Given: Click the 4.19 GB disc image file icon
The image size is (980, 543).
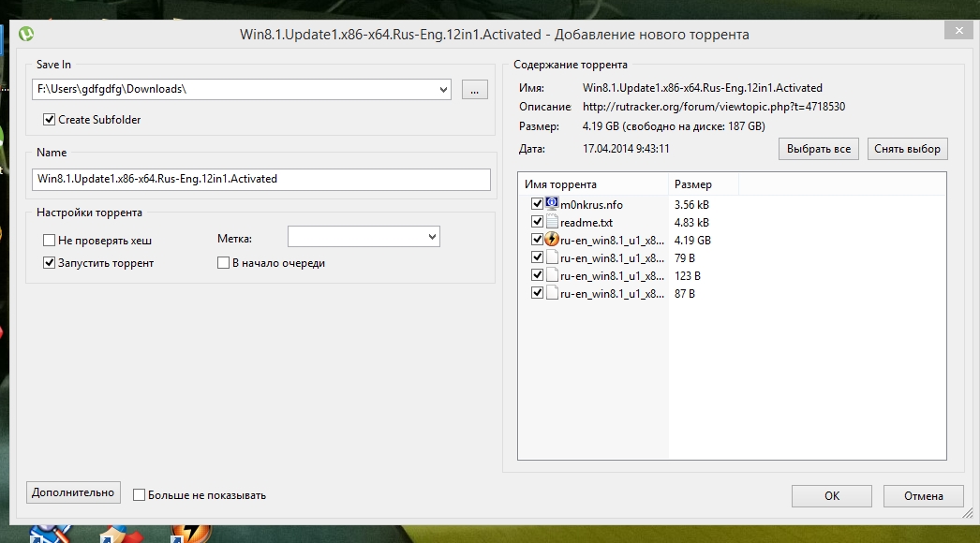Looking at the screenshot, I should pos(552,240).
